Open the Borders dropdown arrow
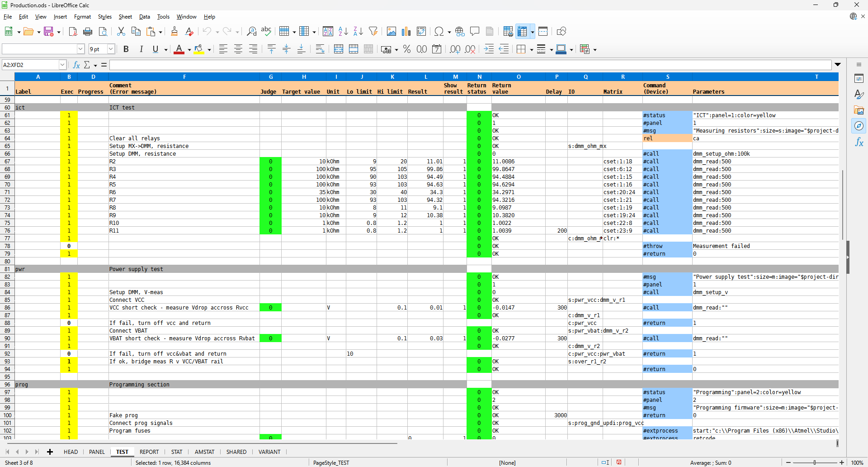 point(532,50)
